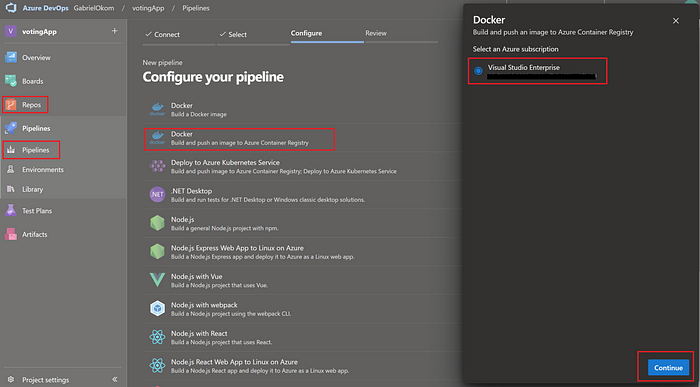The height and width of the screenshot is (387, 700).
Task: Open the Artifacts icon
Action: tap(11, 234)
